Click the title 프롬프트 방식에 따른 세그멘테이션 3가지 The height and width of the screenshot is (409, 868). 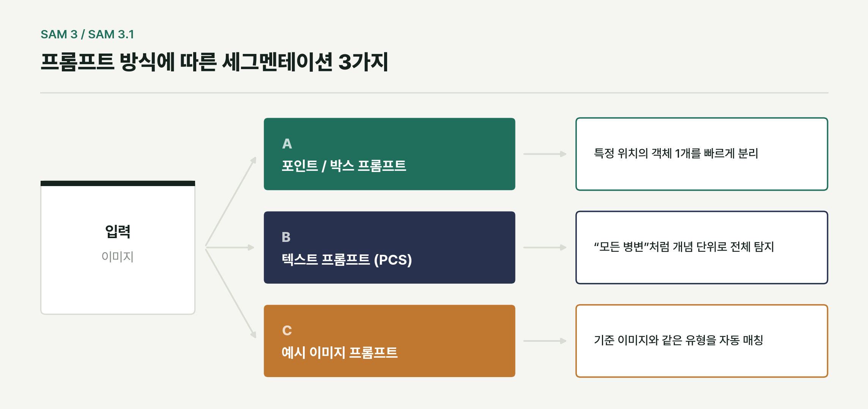214,62
